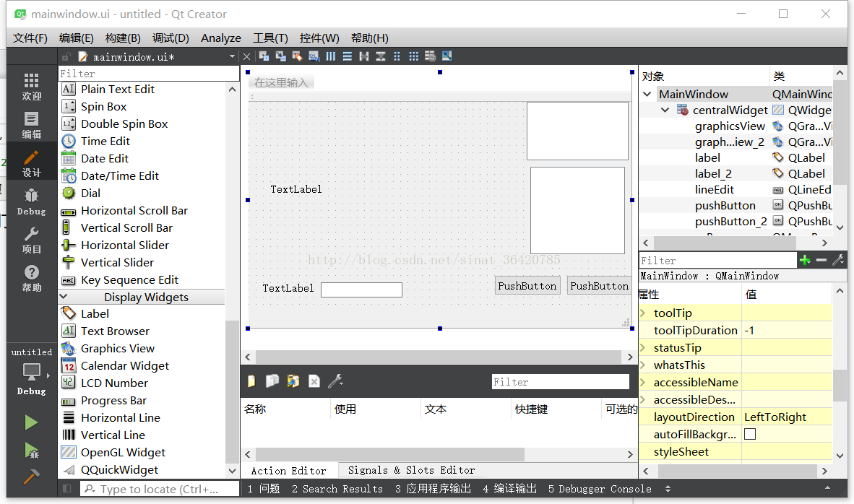Focus the Type to locate field

[x=160, y=489]
